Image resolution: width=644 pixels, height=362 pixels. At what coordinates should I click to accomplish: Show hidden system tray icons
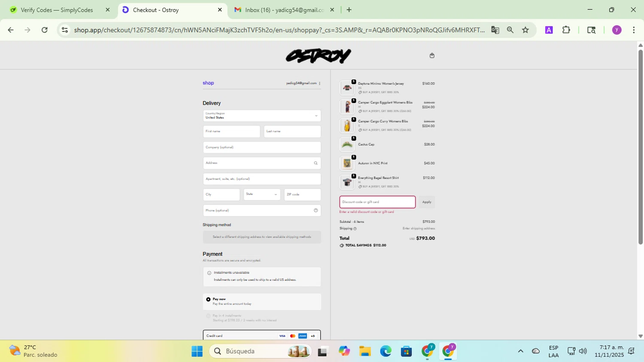click(x=520, y=351)
